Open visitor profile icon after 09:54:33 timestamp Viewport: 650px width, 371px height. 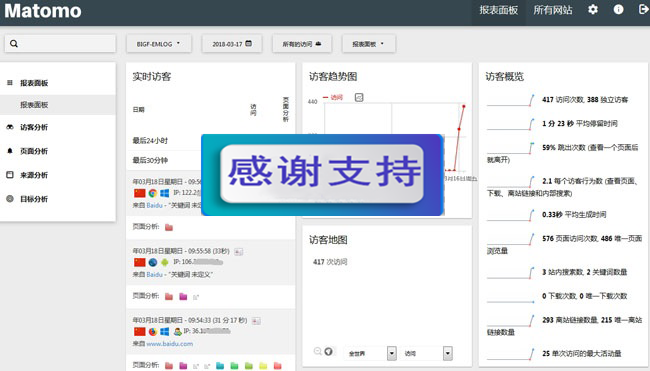point(256,320)
